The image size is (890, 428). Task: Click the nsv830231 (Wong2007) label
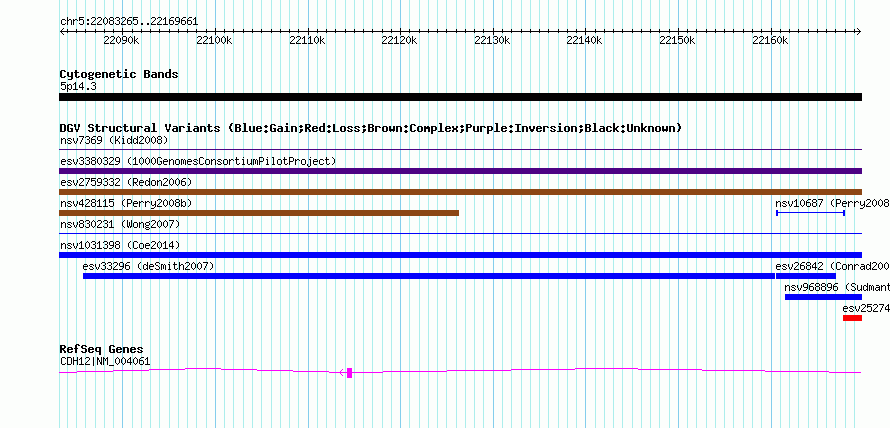[x=120, y=224]
